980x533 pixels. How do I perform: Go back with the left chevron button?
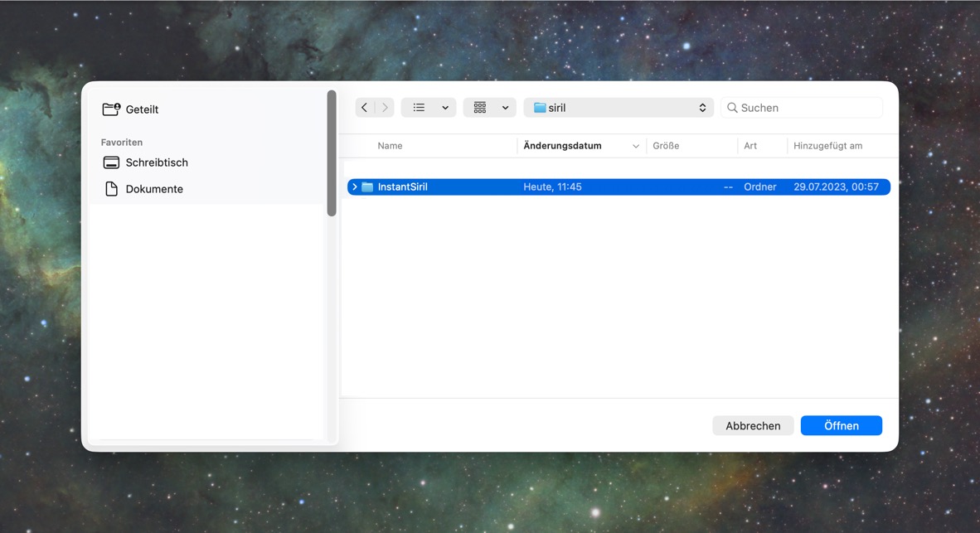point(364,108)
